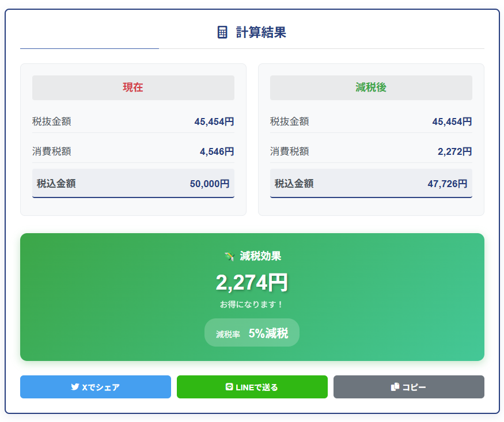Click the 税込金額 label under 減税後

[x=294, y=184]
